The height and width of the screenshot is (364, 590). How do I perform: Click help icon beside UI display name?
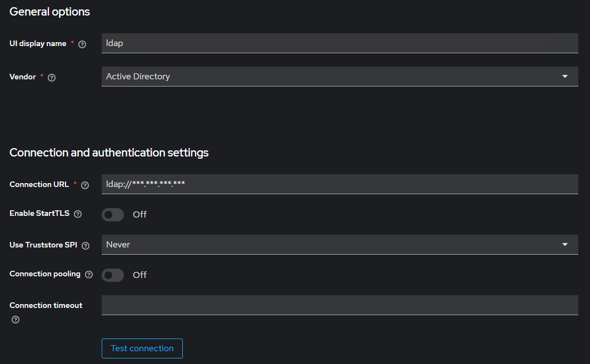pos(82,44)
